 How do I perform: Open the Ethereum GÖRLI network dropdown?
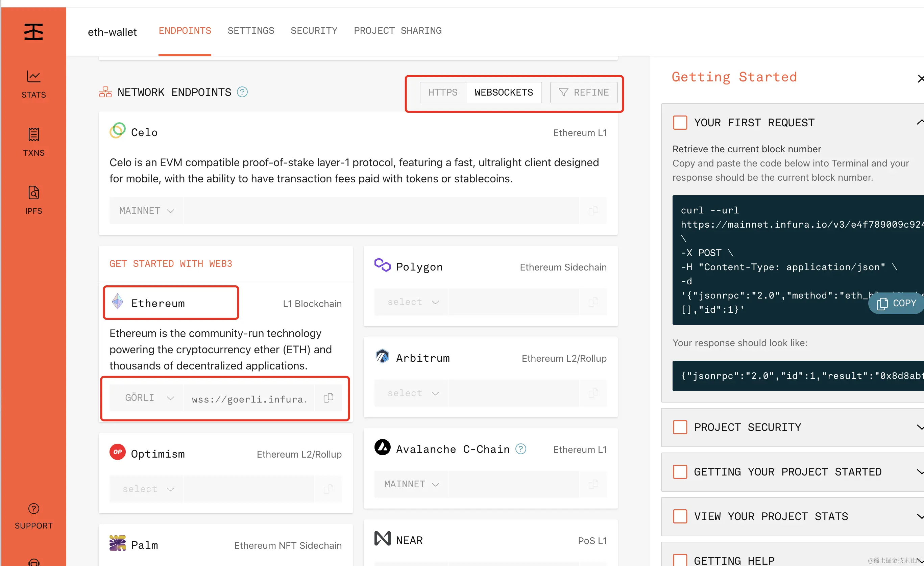pos(146,398)
